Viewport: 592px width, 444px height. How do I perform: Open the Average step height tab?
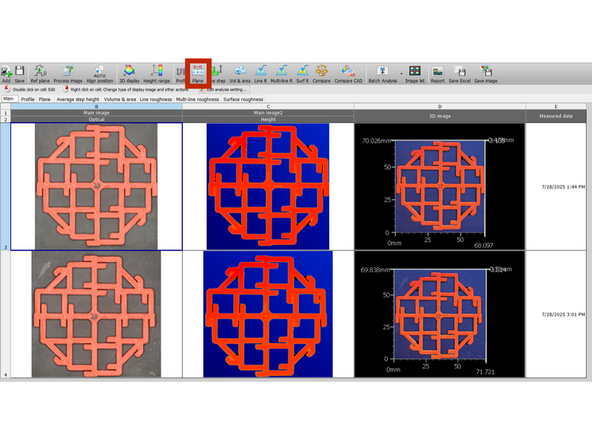78,99
